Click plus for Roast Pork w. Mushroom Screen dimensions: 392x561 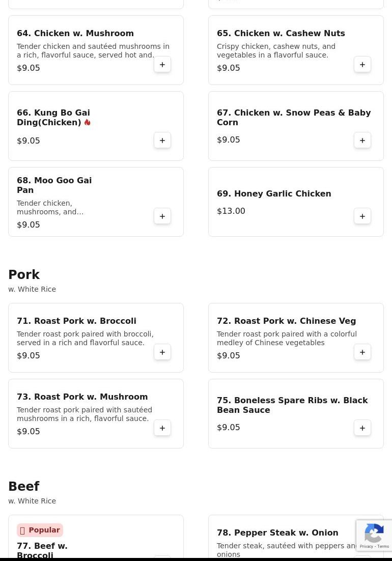(x=162, y=428)
